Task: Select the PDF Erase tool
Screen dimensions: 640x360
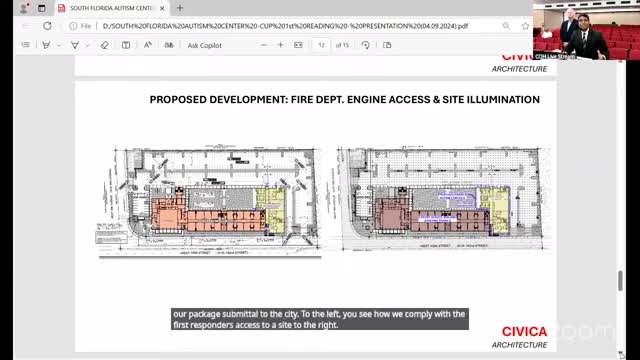Action: pyautogui.click(x=104, y=45)
